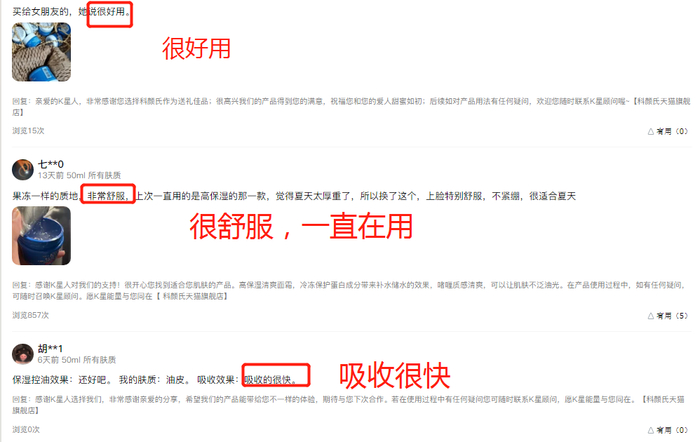Screen dimensions: 700x442
Task: Click the 有用 (0) upvote under first review
Action: (x=668, y=131)
